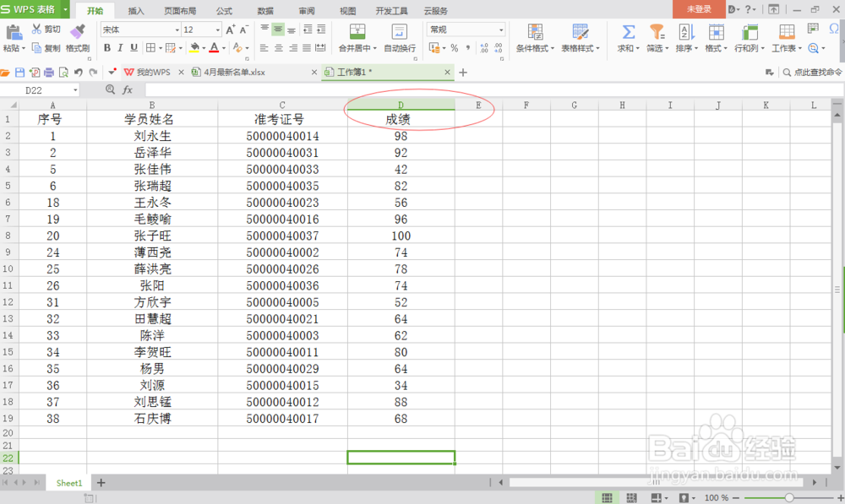Add a new sheet with plus button
Image resolution: width=845 pixels, height=504 pixels.
point(101,483)
